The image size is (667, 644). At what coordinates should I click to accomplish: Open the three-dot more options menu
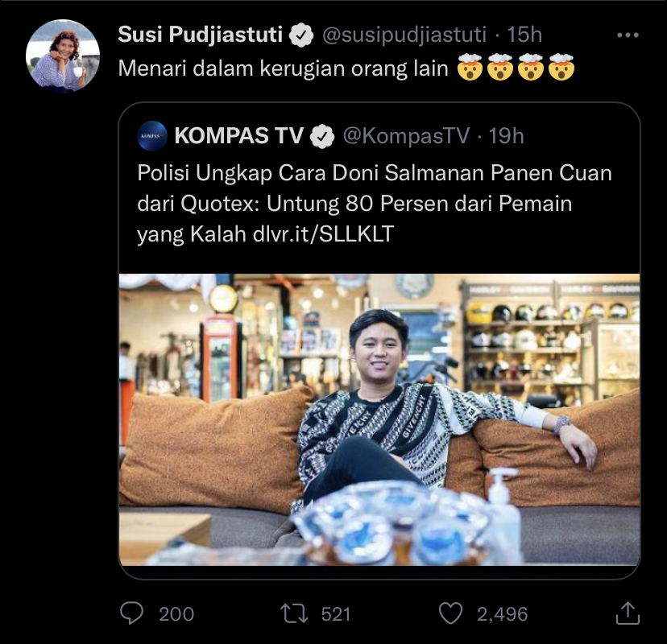tap(627, 35)
